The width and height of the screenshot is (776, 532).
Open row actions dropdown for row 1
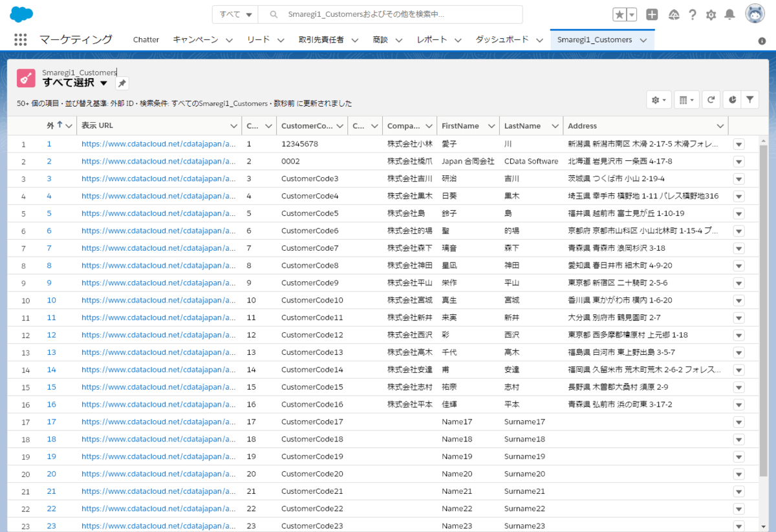(738, 144)
